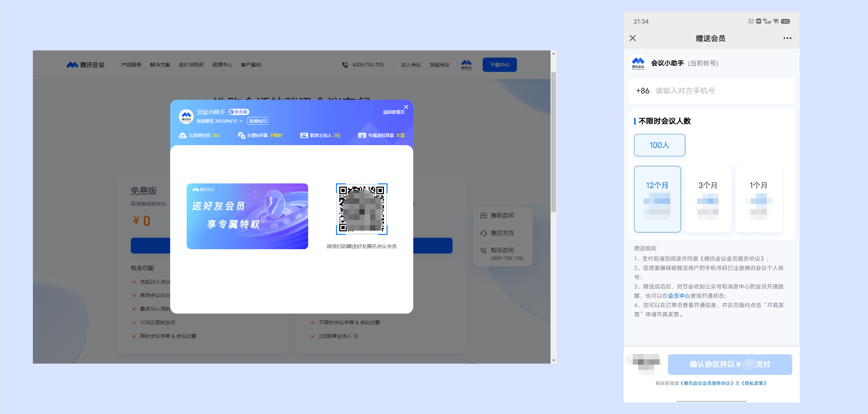Click the Wi-Fi icon in the phone status bar
Image resolution: width=868 pixels, height=414 pixels.
click(776, 21)
